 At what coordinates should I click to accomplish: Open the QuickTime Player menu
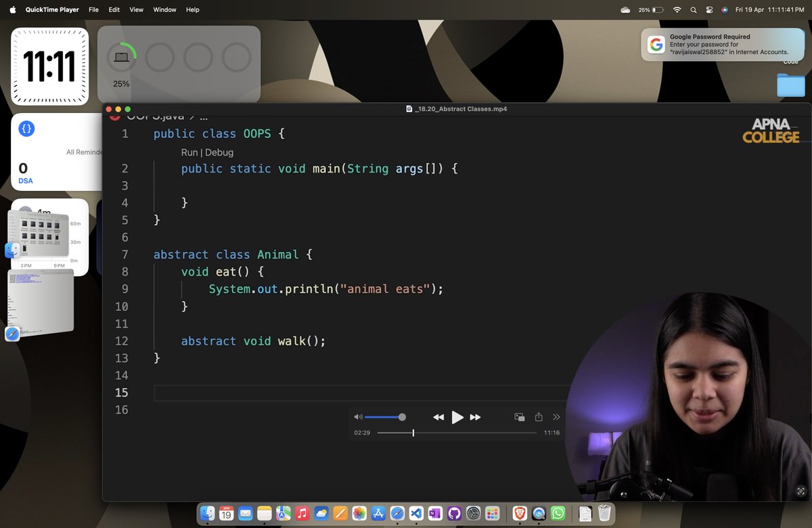[x=52, y=9]
